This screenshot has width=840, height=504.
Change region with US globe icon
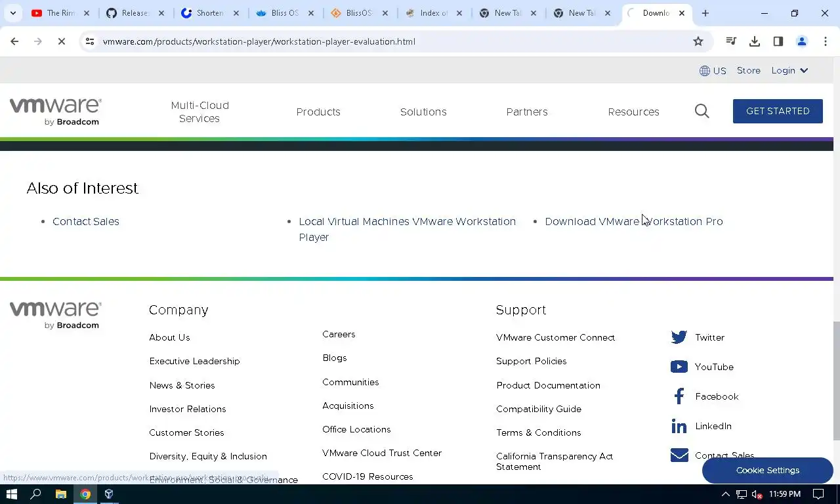coord(713,71)
